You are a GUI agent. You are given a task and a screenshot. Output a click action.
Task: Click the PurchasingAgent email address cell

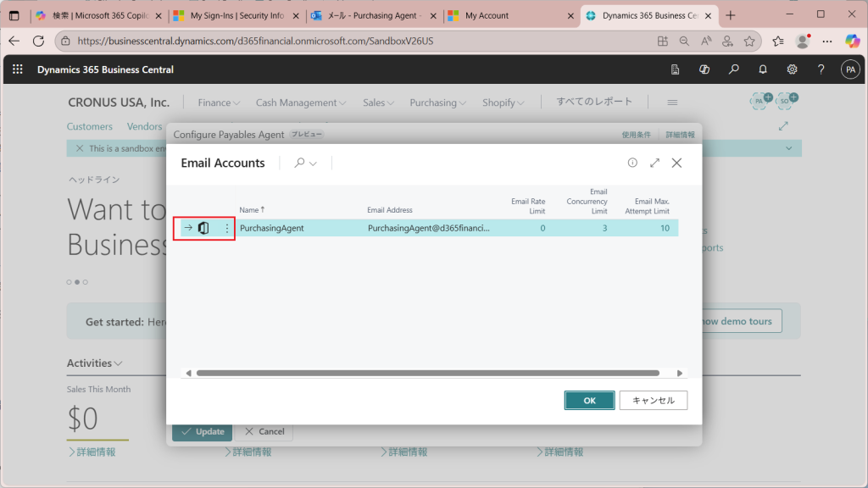(x=428, y=228)
